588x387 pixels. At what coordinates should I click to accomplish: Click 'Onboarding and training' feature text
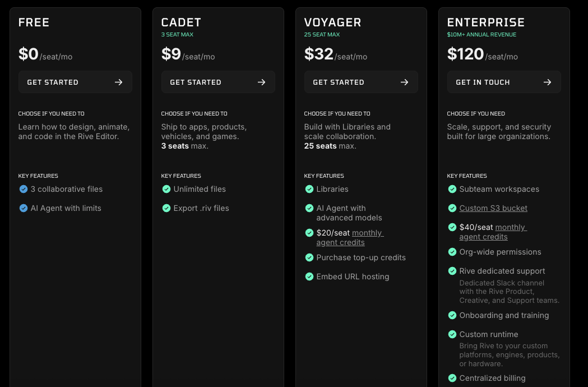click(504, 315)
